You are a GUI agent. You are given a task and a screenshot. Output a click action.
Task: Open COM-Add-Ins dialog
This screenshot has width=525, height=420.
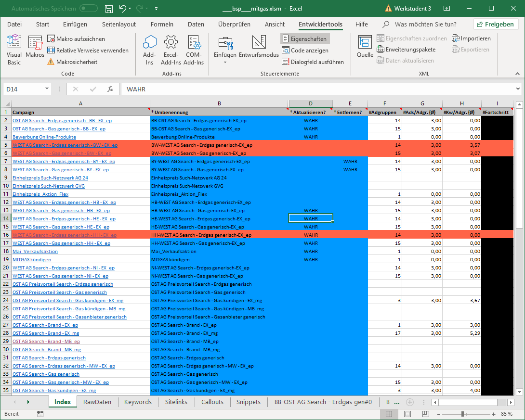pos(194,50)
